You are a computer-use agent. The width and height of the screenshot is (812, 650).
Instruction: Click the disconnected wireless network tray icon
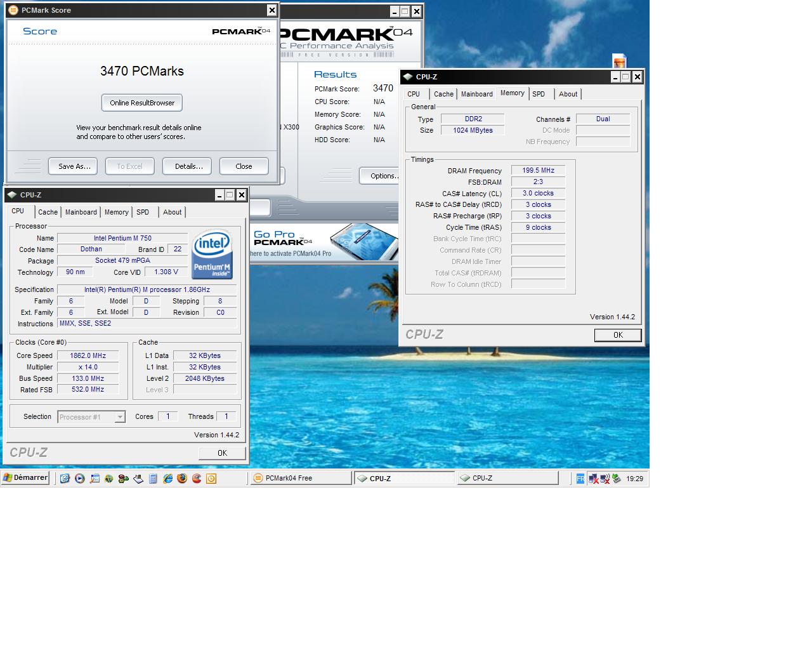click(x=605, y=479)
